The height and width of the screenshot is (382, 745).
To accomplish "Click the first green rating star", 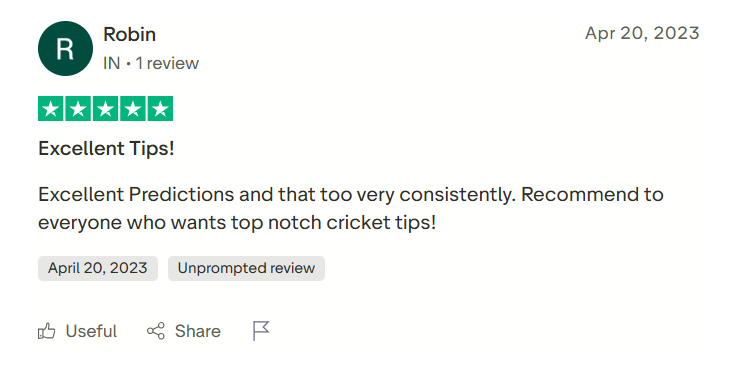I will click(x=50, y=109).
